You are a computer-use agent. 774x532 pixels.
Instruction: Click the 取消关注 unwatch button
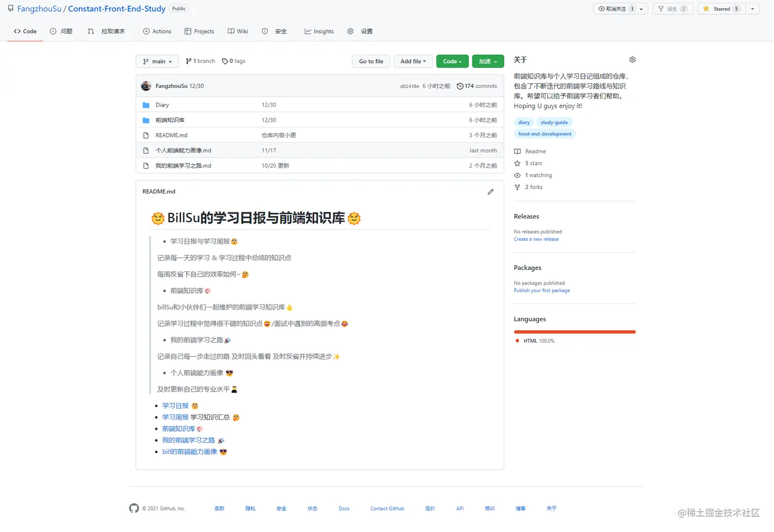[615, 9]
